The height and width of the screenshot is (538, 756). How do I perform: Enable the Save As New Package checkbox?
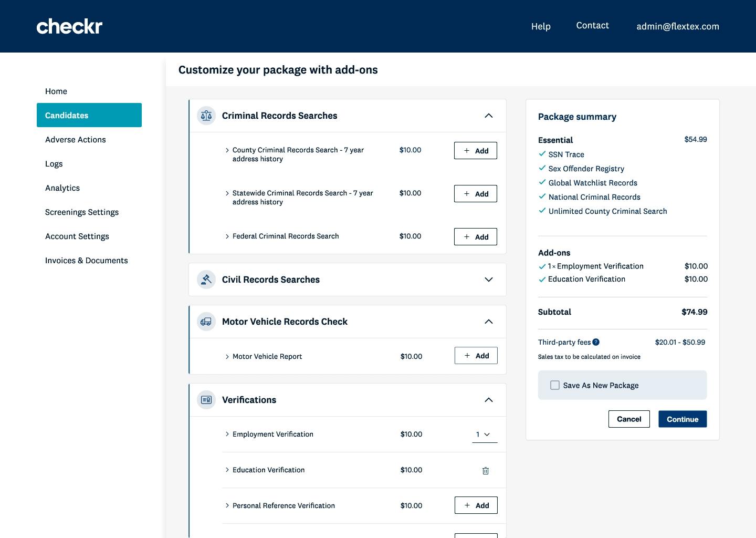[x=555, y=385]
